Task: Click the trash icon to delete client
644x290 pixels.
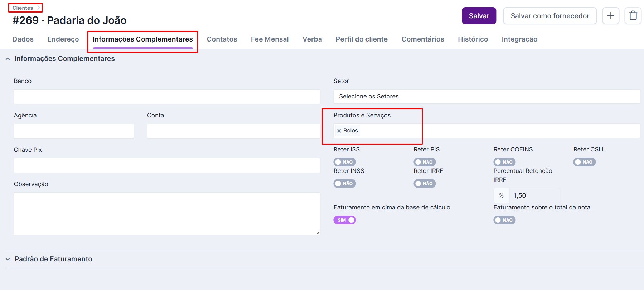Action: [x=633, y=16]
